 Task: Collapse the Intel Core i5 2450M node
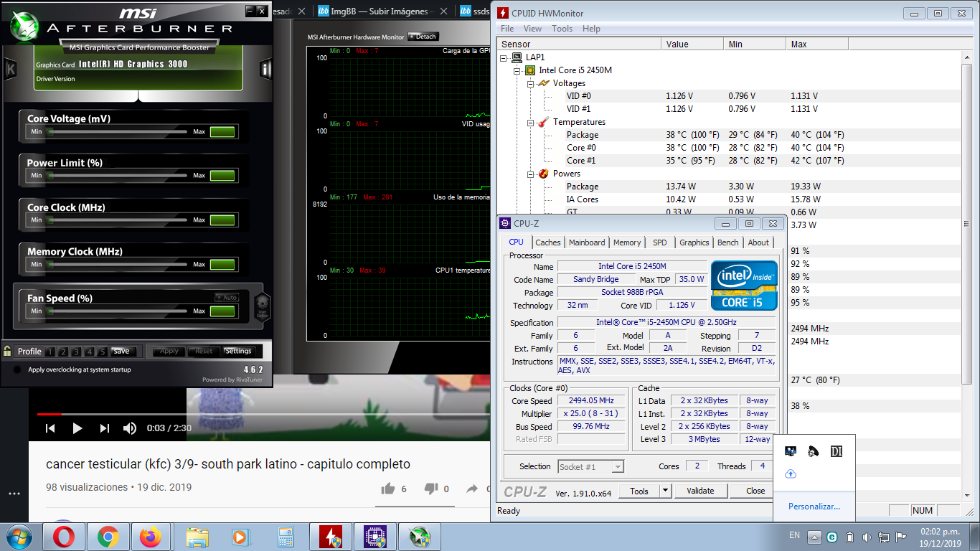(517, 70)
